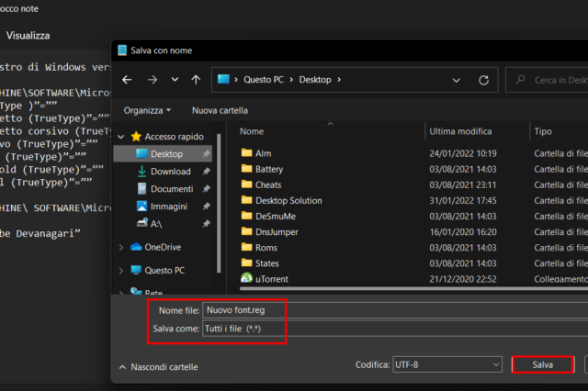Viewport: 588px width, 391px height.
Task: Click the Back navigation arrow
Action: click(129, 80)
